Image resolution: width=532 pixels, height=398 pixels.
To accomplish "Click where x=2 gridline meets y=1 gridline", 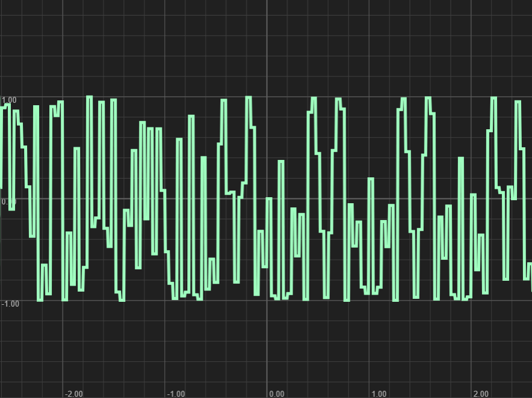I will click(x=471, y=97).
